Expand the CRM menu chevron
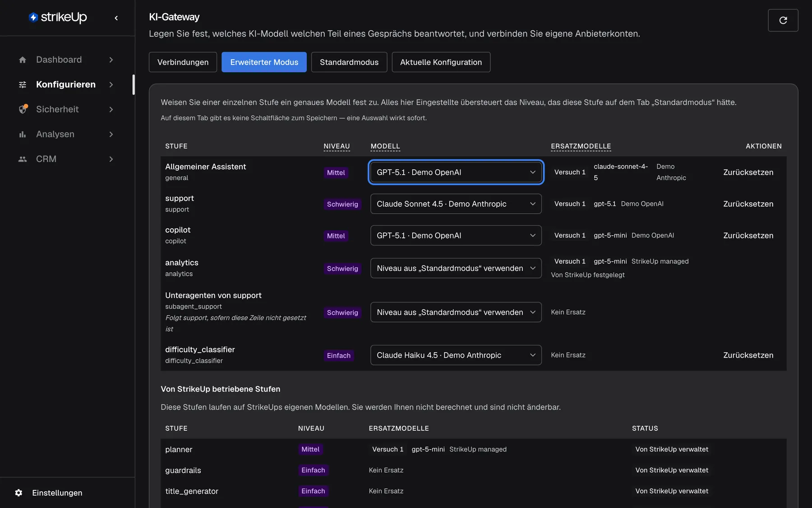Viewport: 812px width, 508px height. (111, 159)
